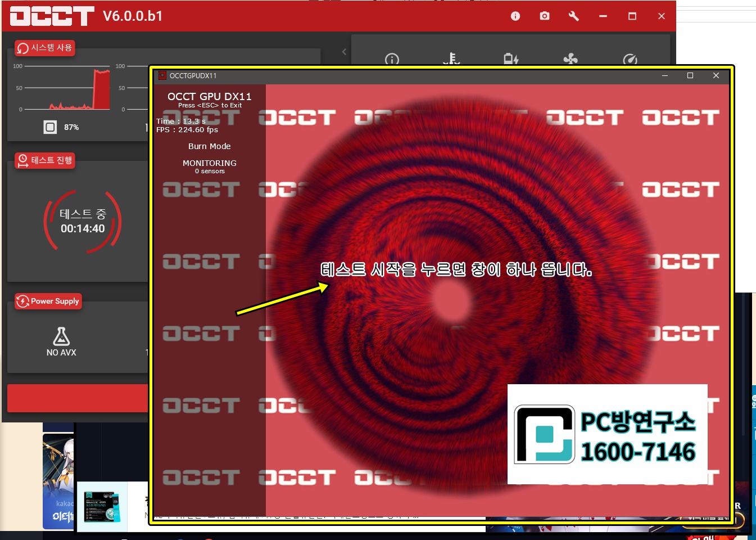Click the OCCTGPUDX11 window app icon
This screenshot has height=540, width=756.
tap(162, 75)
